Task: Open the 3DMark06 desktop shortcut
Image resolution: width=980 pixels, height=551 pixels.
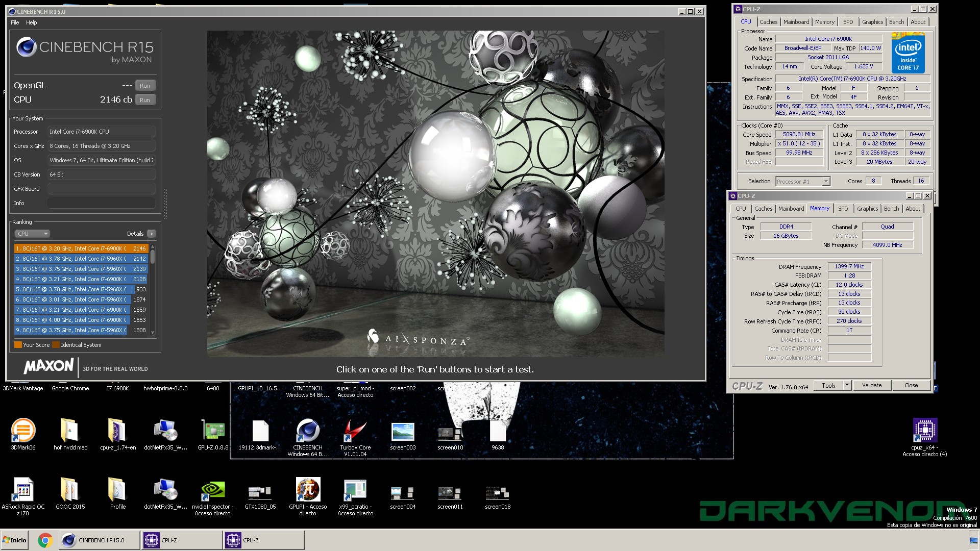Action: (23, 434)
